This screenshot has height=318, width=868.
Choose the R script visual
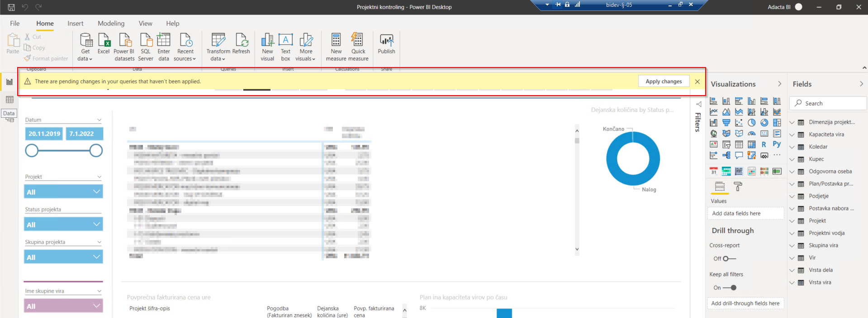click(764, 145)
